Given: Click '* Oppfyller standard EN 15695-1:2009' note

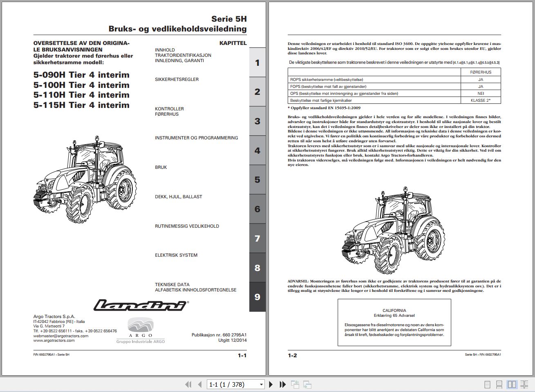Looking at the screenshot, I should coord(324,108).
